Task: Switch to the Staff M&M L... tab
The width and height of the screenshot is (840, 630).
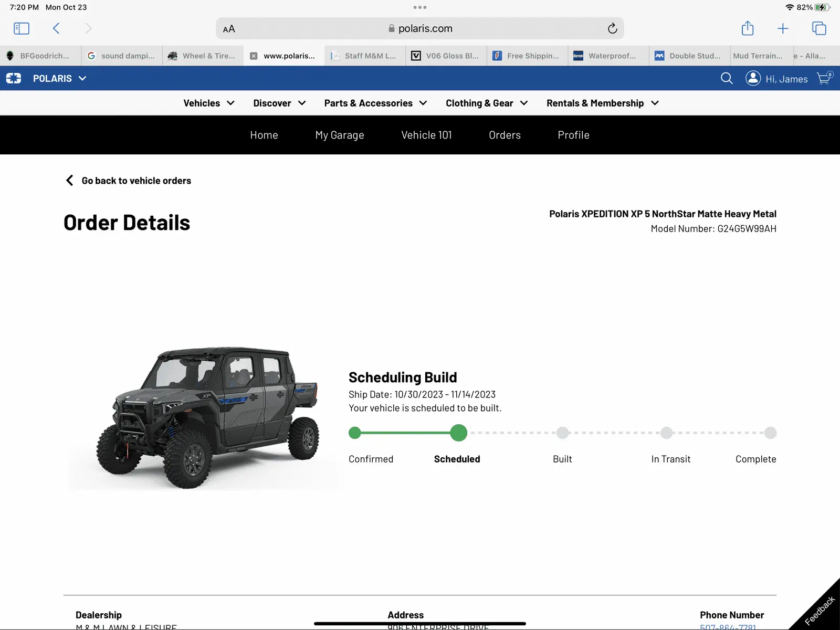Action: (x=365, y=56)
